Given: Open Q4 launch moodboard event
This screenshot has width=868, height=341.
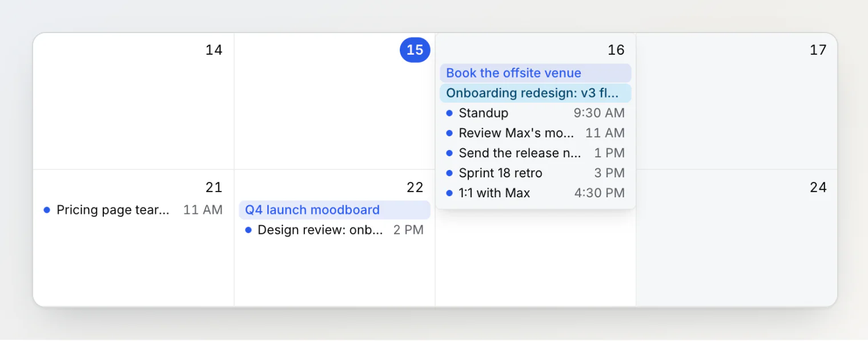Looking at the screenshot, I should coord(335,210).
